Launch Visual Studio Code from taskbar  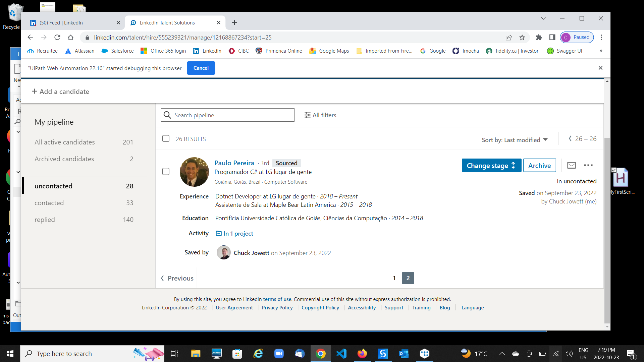tap(341, 353)
